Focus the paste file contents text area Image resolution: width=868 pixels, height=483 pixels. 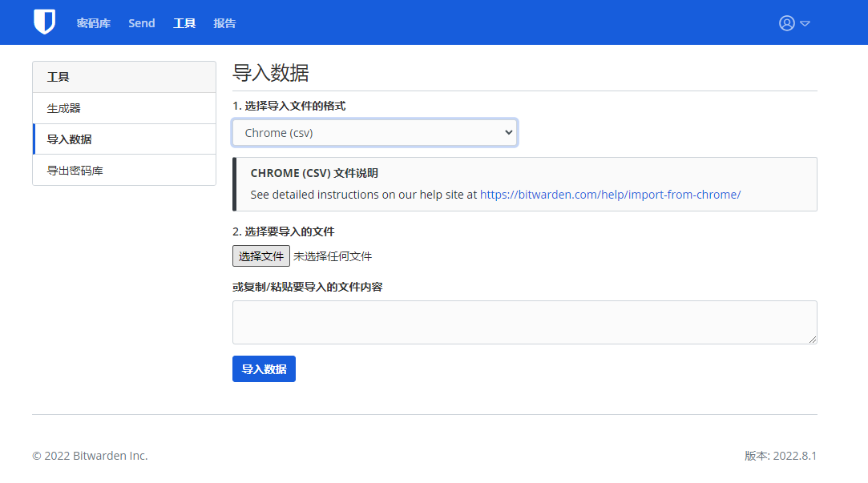pos(524,322)
